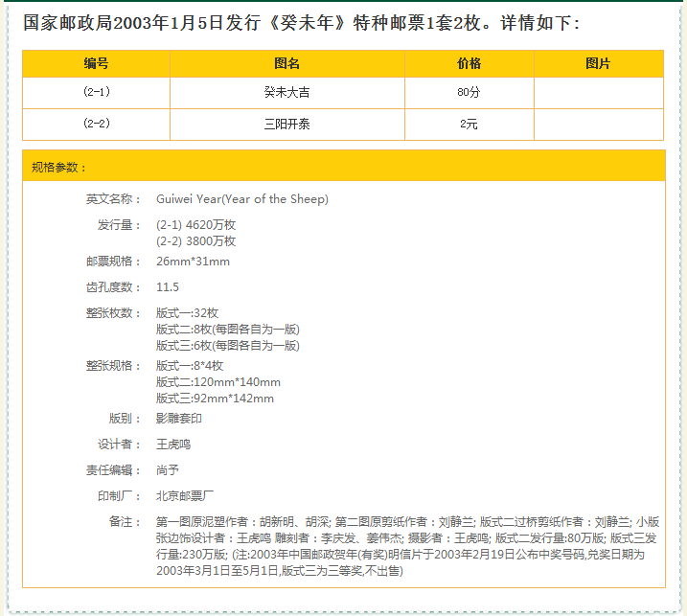The width and height of the screenshot is (687, 616).
Task: Select the Guiwei Year(Year of the Sheep) text
Action: coord(242,199)
